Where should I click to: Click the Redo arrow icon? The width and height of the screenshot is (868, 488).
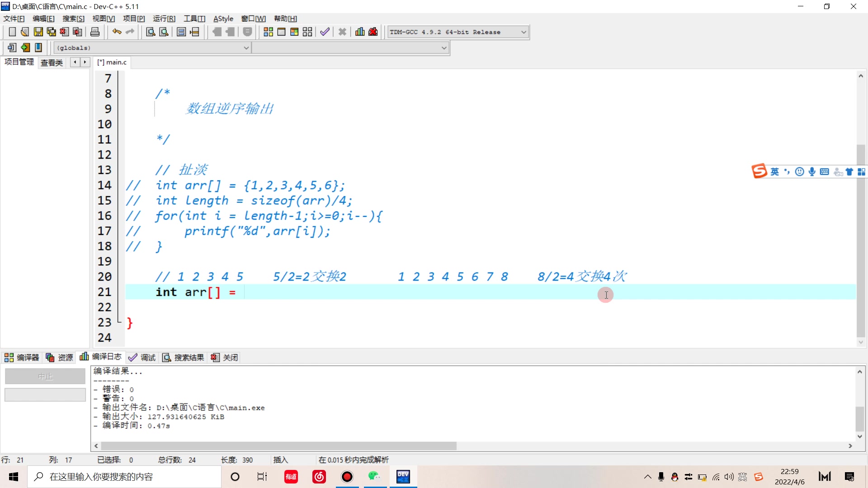(x=130, y=32)
